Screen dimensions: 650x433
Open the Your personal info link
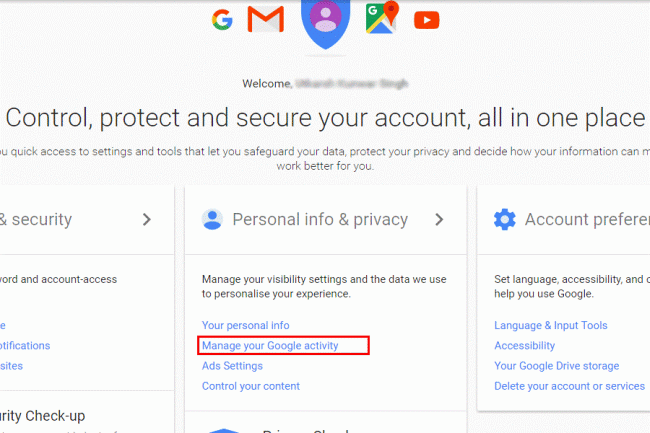click(245, 325)
